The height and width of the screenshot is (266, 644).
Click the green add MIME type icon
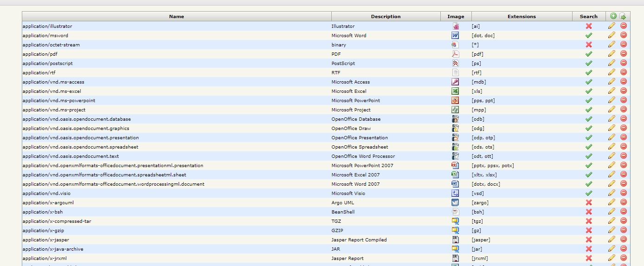[x=613, y=16]
